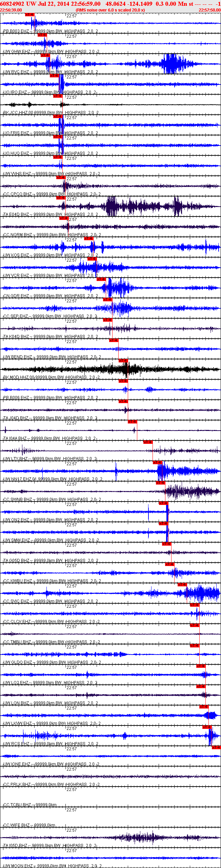The image size is (221, 868).
Task: Click the red pick flag on PB B003 trace
Action: [30, 15]
